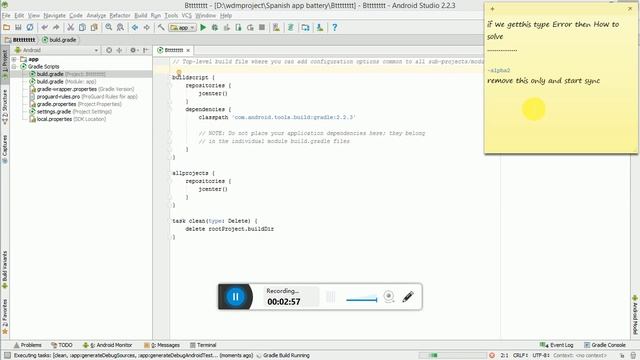The height and width of the screenshot is (360, 640).
Task: Click the Project Structure icon in toolbar
Action: coord(305,27)
